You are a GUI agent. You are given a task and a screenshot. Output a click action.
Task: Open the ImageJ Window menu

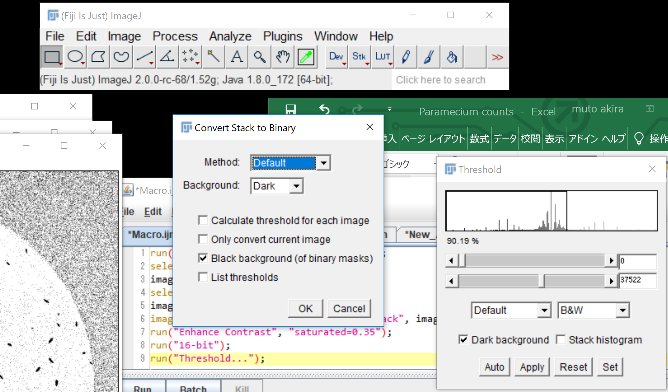336,36
